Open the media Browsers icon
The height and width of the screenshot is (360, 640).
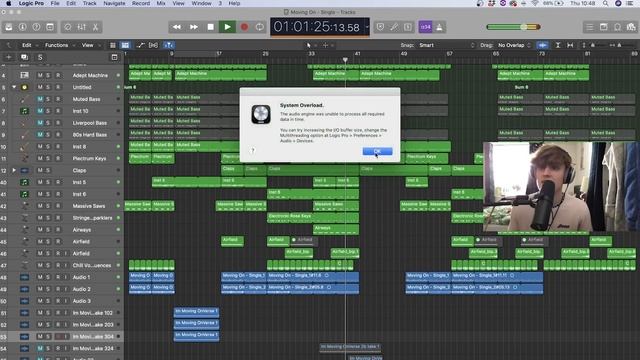(631, 27)
